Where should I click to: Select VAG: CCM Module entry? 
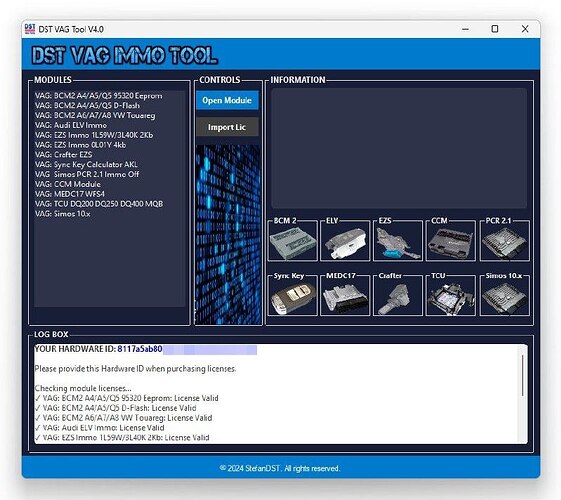[x=68, y=184]
